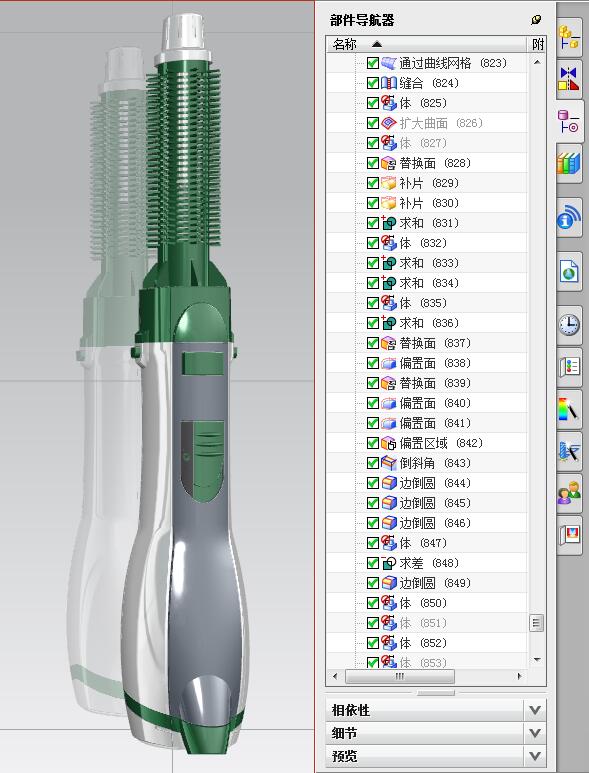The height and width of the screenshot is (773, 589).
Task: Click the 扩大曲面 (826) feature icon
Action: (x=389, y=123)
